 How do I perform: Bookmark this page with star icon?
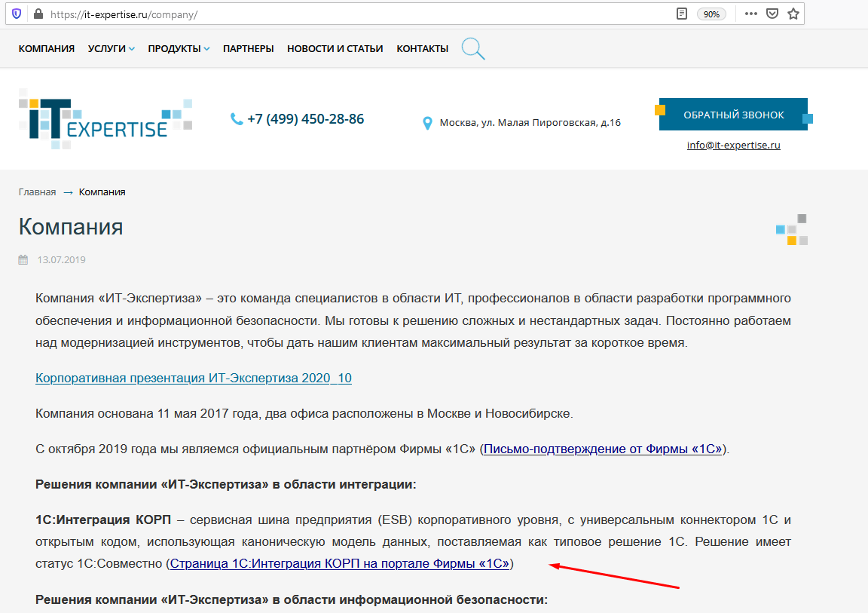tap(793, 14)
